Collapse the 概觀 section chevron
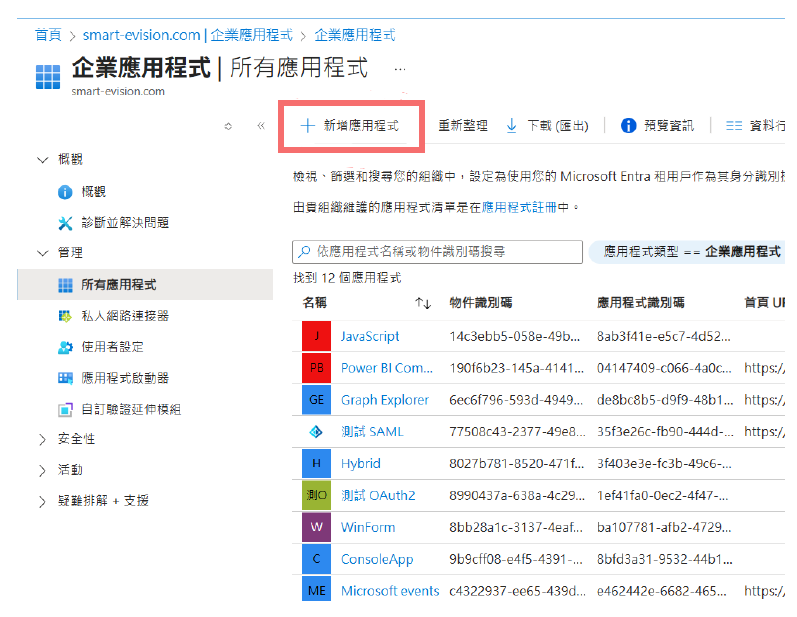Viewport: 797px width, 617px height. [x=42, y=160]
